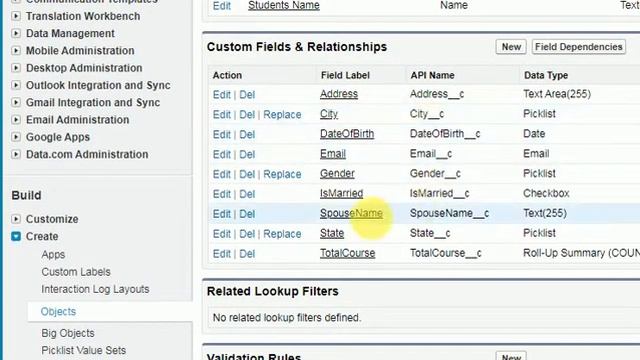Click New custom field button
The height and width of the screenshot is (360, 640).
pyautogui.click(x=511, y=47)
